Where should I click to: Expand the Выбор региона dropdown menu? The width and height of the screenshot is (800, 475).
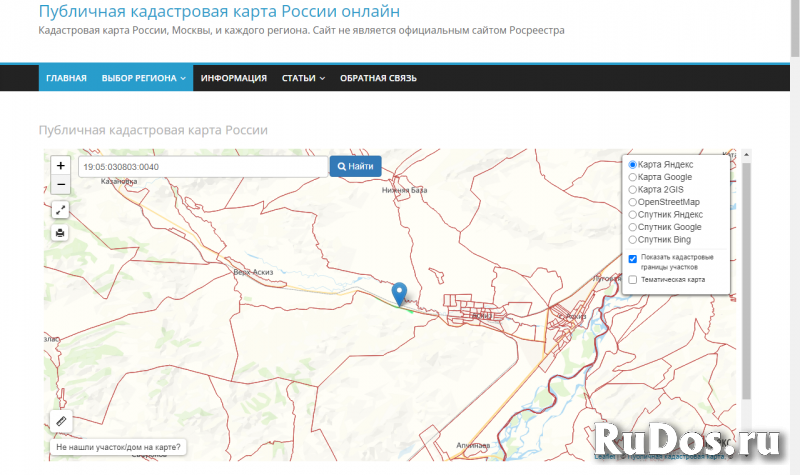(146, 78)
